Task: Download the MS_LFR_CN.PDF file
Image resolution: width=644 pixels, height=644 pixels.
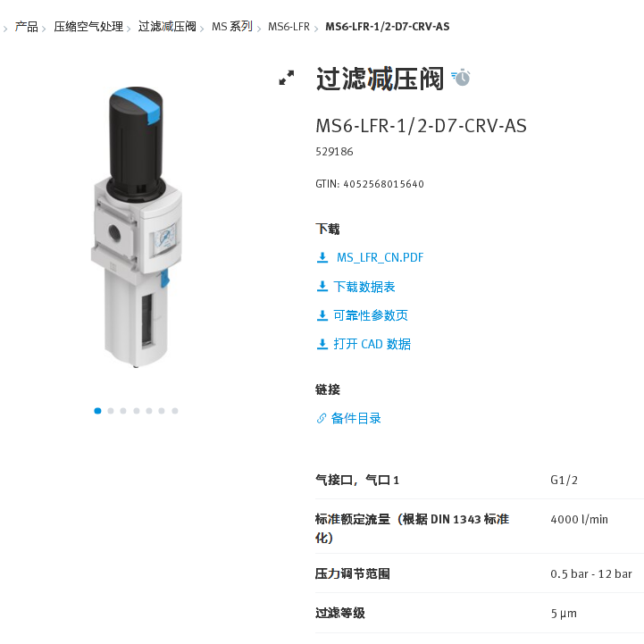Action: [x=380, y=257]
